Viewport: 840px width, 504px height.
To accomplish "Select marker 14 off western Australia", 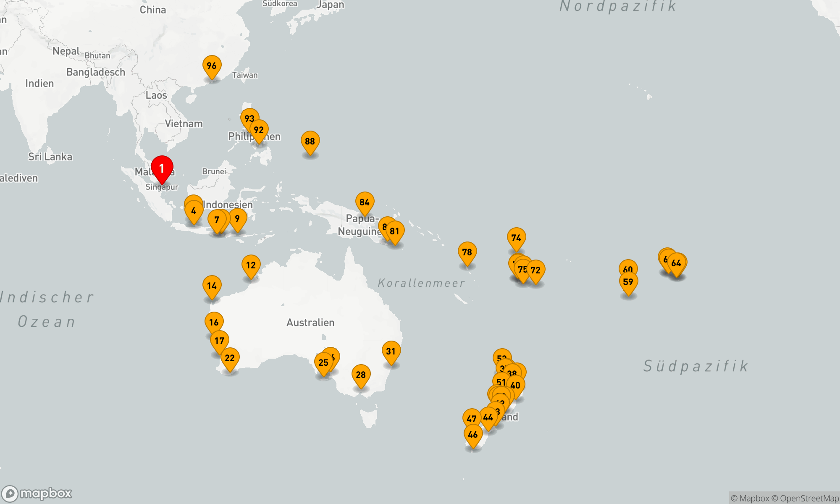I will click(x=212, y=286).
